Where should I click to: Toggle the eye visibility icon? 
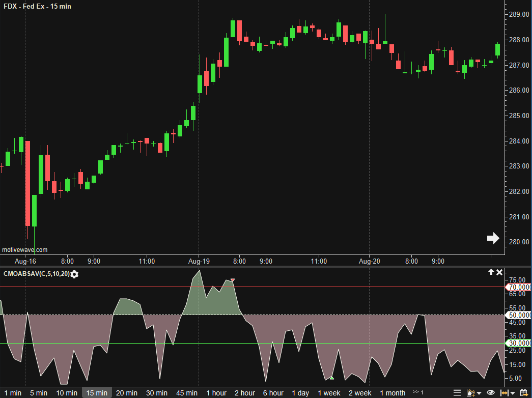click(x=491, y=393)
